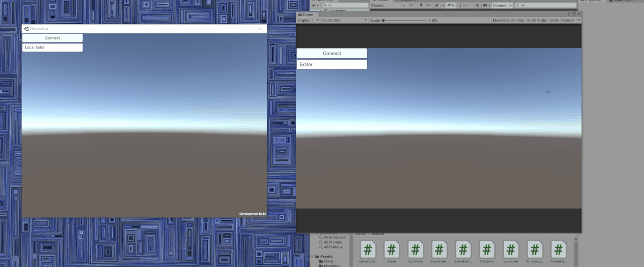Click the Assets folder icon in Project
This screenshot has height=267, width=644.
[317, 256]
